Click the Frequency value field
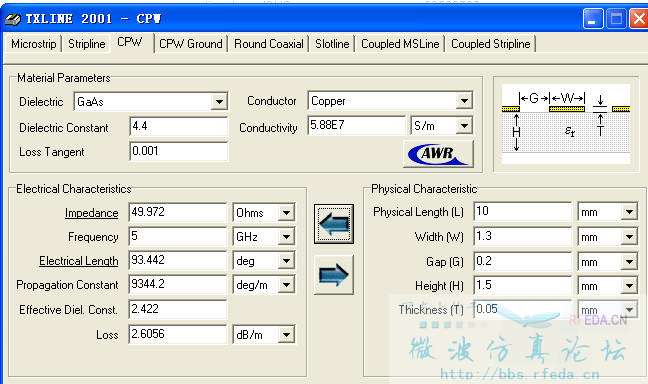 pyautogui.click(x=178, y=236)
